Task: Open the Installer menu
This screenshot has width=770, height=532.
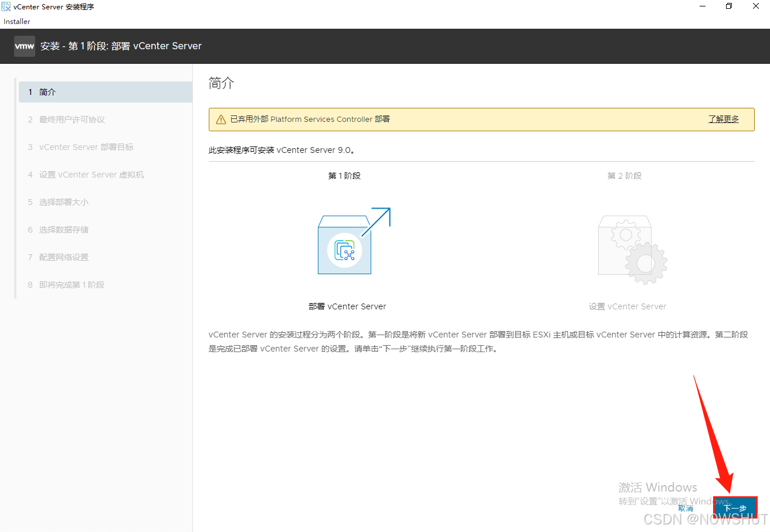Action: pos(17,22)
